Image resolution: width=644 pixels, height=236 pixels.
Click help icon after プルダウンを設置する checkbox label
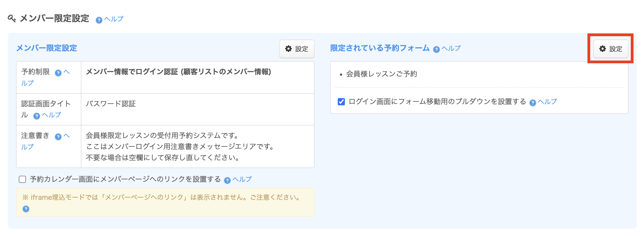tap(533, 103)
